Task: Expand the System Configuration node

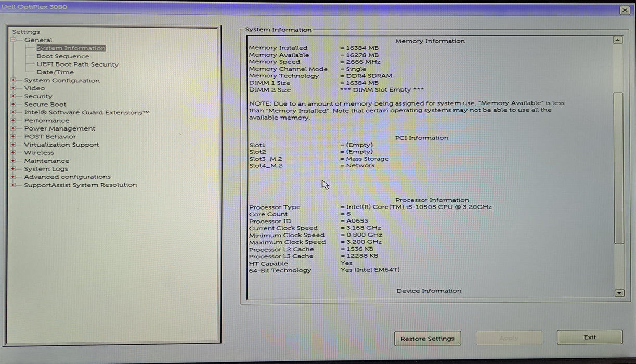Action: (14, 80)
